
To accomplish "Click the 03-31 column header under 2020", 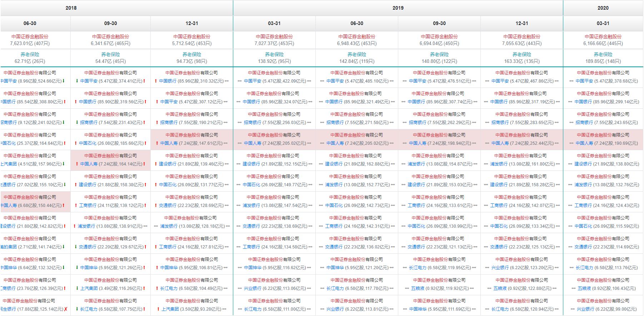I will click(x=603, y=23).
